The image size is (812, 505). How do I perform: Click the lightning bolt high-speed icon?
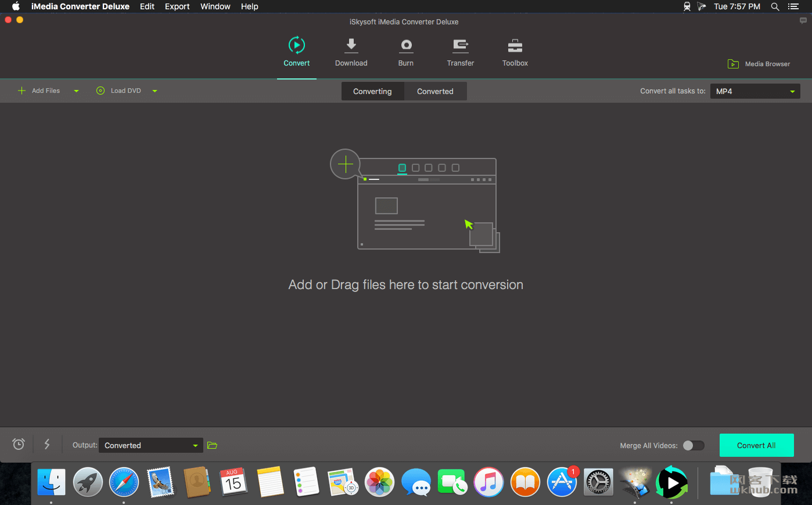click(x=47, y=444)
